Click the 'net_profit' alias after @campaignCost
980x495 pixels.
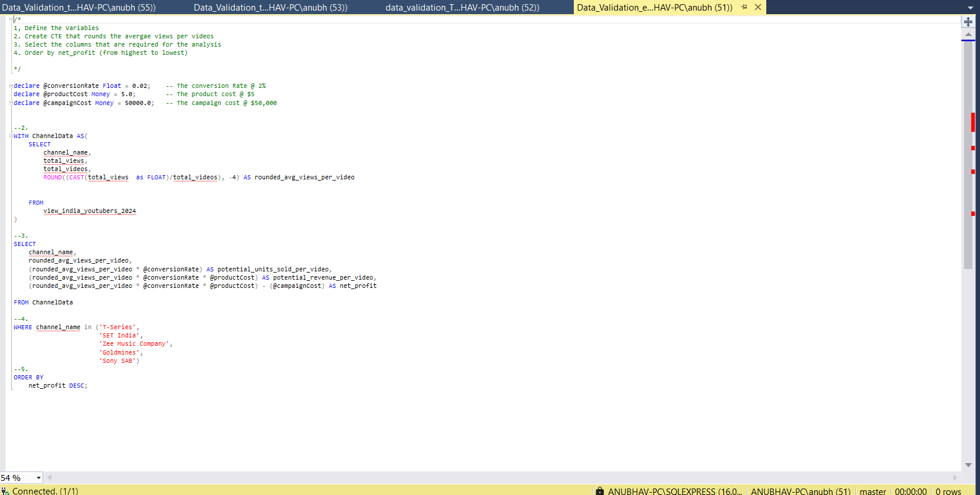coord(358,286)
